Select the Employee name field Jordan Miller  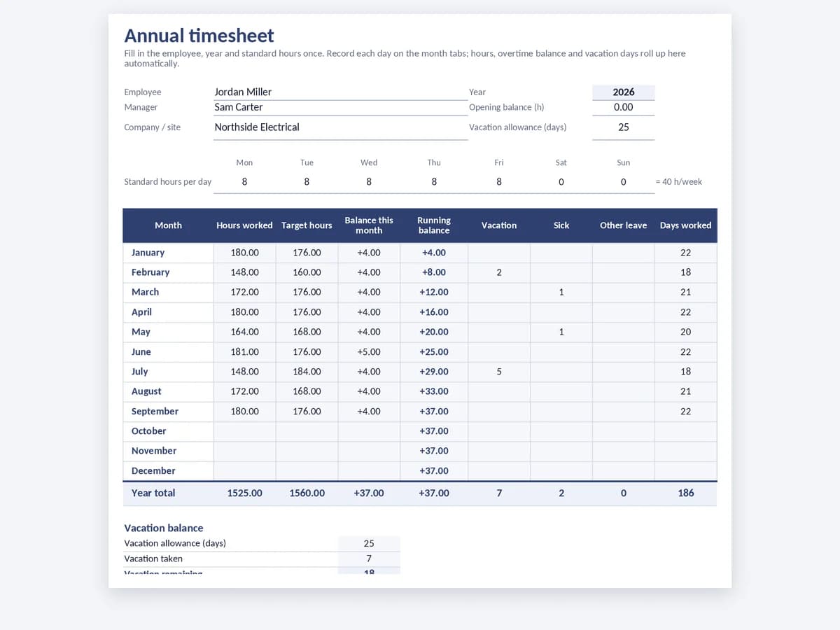(x=340, y=92)
